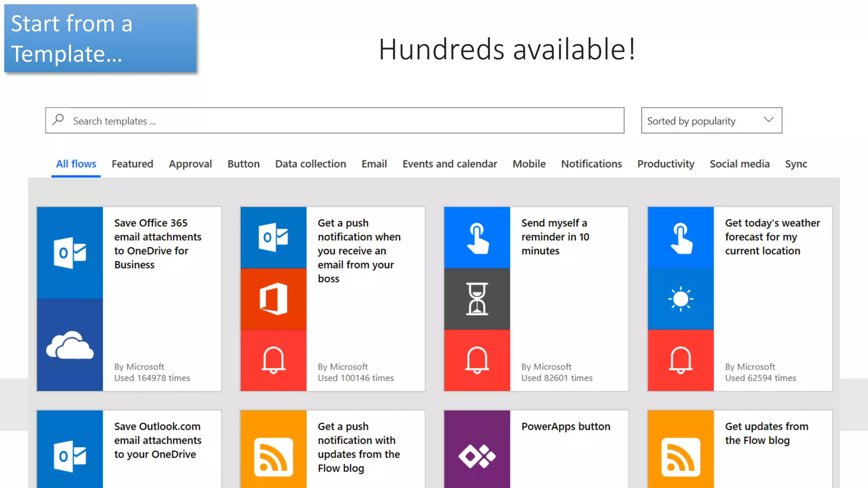Click the hourglass delay icon on reminder card
Image resolution: width=868 pixels, height=488 pixels.
point(477,299)
